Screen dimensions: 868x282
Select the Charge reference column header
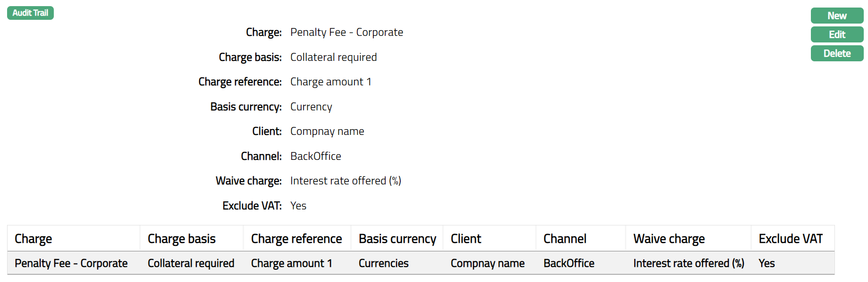tap(296, 239)
